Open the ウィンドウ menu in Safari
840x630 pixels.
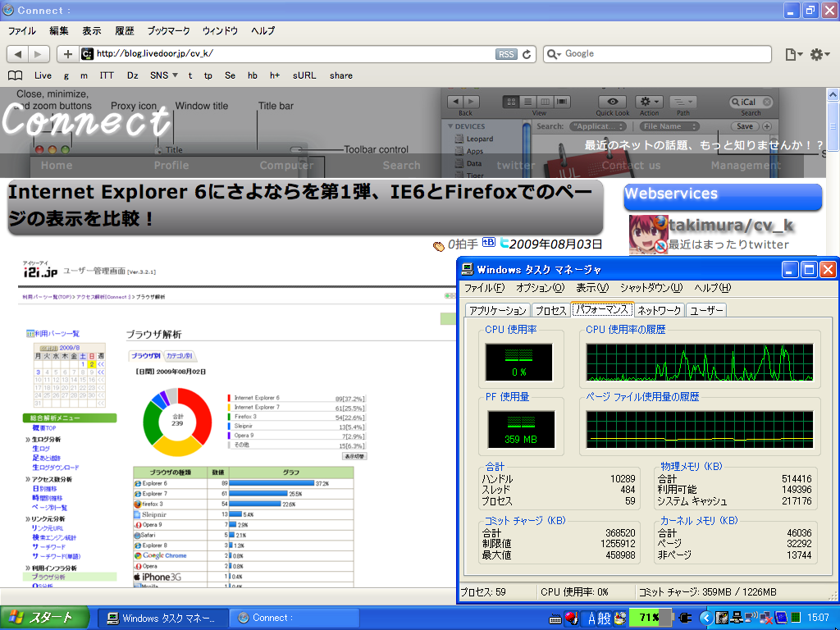[x=220, y=30]
